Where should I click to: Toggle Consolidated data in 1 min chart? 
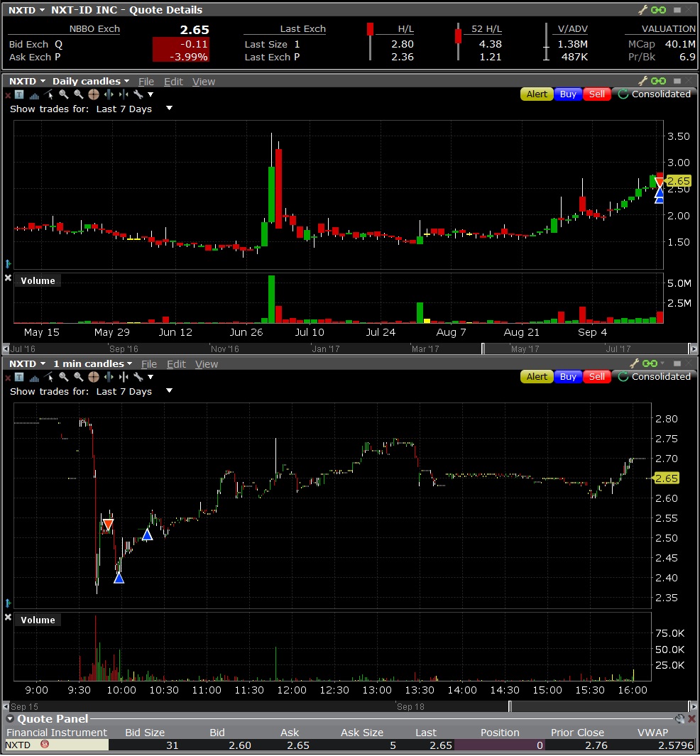point(654,376)
